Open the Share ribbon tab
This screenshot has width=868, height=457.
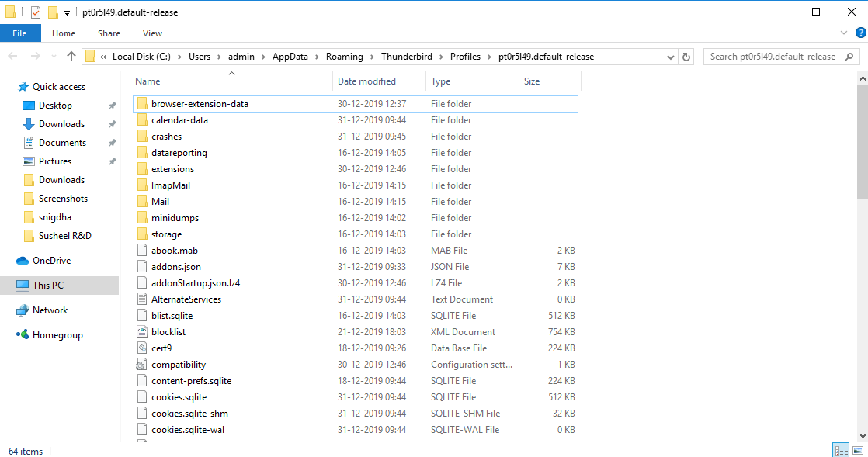click(109, 33)
